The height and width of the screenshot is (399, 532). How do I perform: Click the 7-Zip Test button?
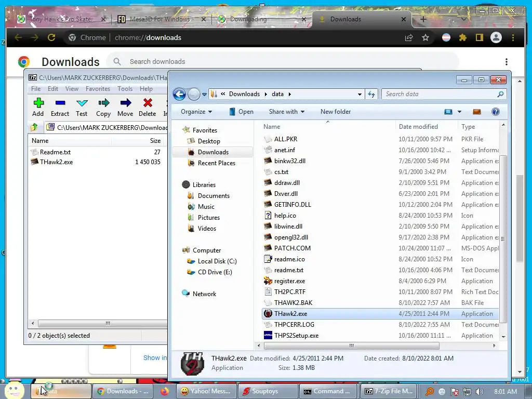(x=82, y=107)
